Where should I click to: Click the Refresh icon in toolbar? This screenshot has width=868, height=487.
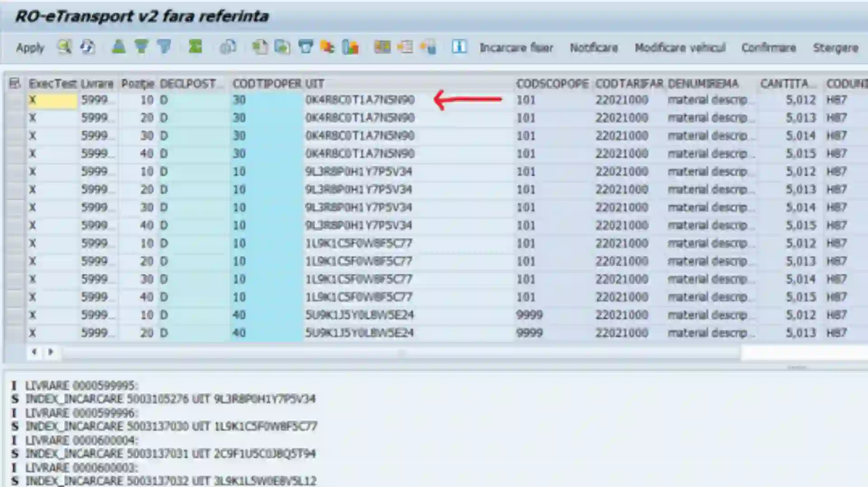[88, 47]
